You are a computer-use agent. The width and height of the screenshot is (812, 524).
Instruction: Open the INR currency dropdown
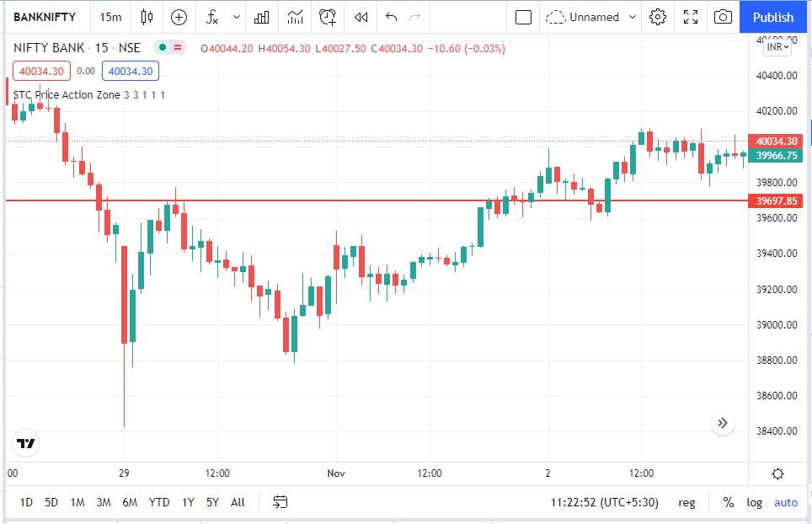[x=777, y=47]
